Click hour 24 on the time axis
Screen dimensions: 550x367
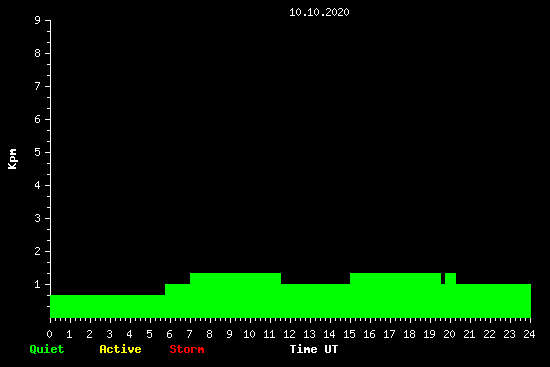[529, 334]
